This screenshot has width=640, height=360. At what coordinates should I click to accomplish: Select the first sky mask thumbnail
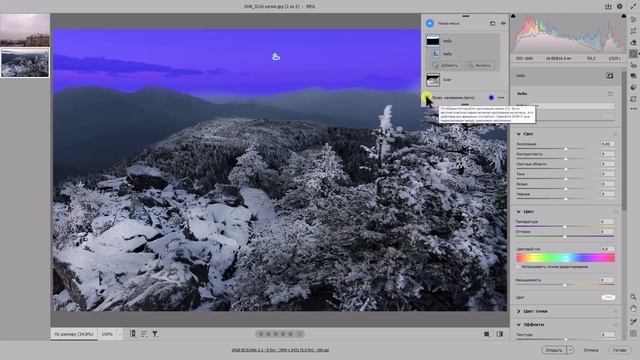coord(433,41)
